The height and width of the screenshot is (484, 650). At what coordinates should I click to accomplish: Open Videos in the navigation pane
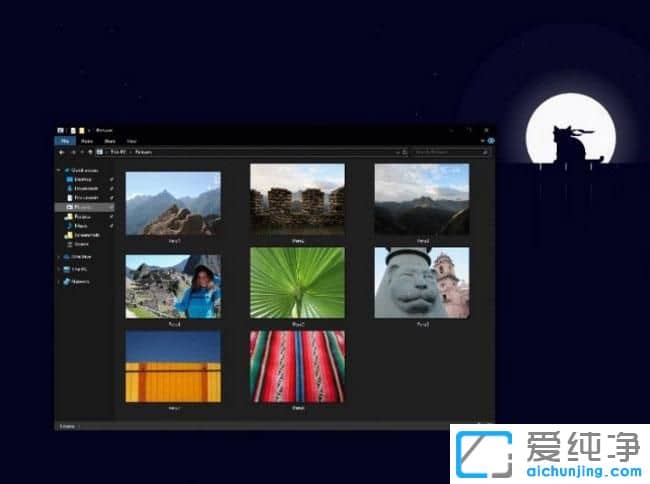(82, 244)
